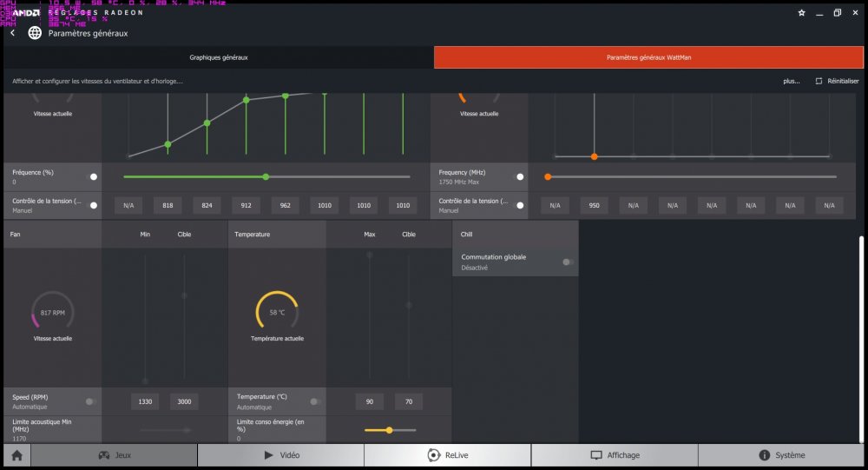The height and width of the screenshot is (470, 868).
Task: Click the Réinitialiser button
Action: point(837,81)
